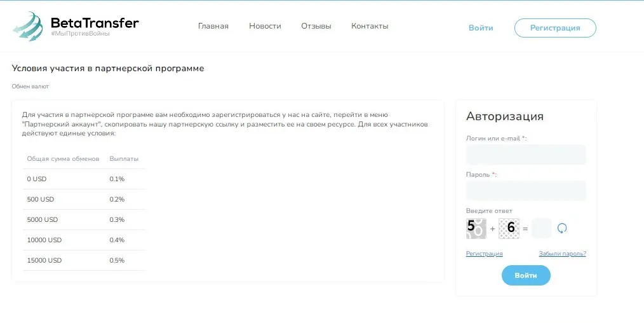Click the #МыПротивВойны tagline text
This screenshot has height=323, width=644.
coord(81,34)
